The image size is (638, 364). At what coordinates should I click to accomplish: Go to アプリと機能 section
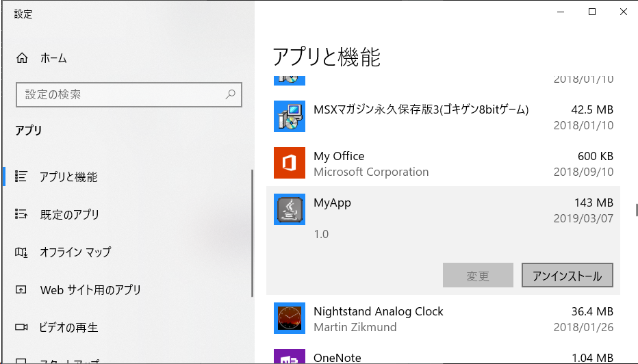(68, 177)
